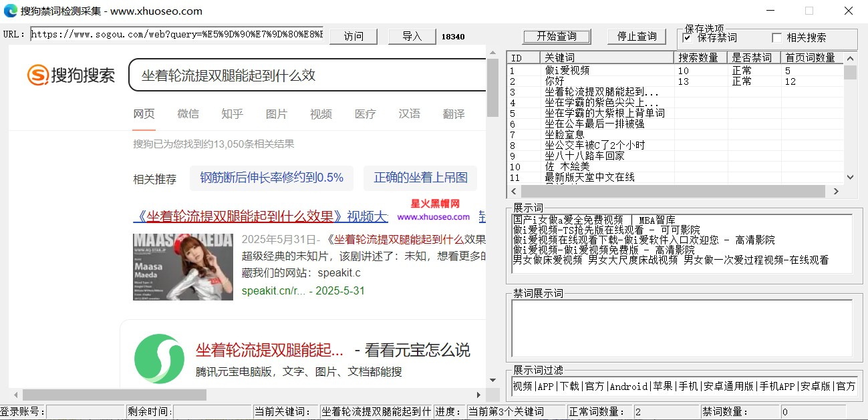Switch to the 微信 tab
The width and height of the screenshot is (868, 420).
(188, 114)
